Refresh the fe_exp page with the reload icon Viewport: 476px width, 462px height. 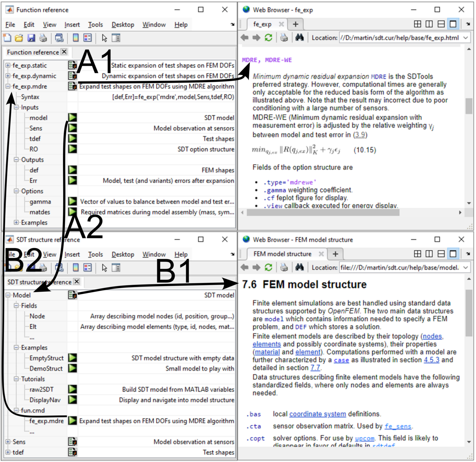268,38
